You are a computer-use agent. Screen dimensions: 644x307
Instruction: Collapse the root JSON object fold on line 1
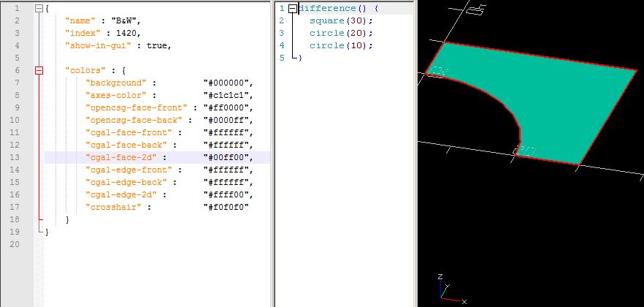39,8
